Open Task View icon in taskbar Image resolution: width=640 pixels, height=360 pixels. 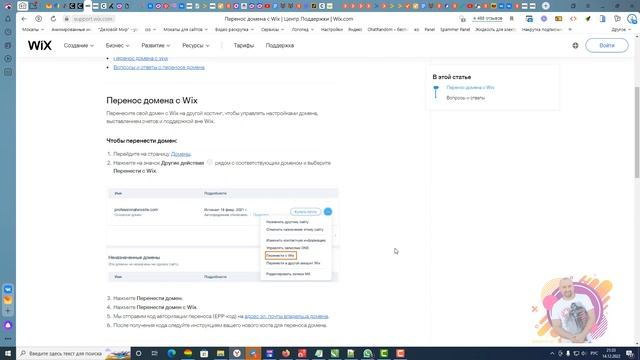tap(155, 353)
